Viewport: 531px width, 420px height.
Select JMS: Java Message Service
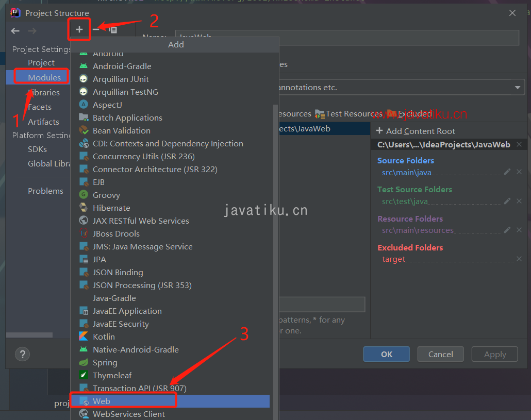click(170, 247)
